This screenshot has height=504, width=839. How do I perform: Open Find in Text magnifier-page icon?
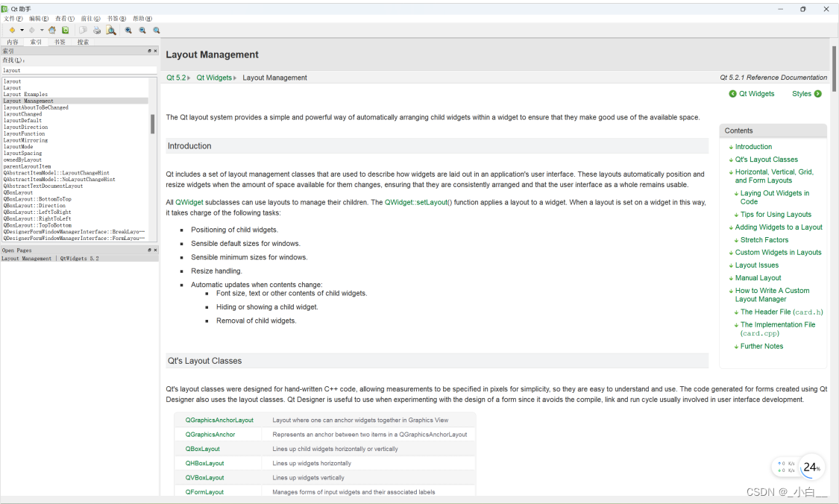point(111,31)
